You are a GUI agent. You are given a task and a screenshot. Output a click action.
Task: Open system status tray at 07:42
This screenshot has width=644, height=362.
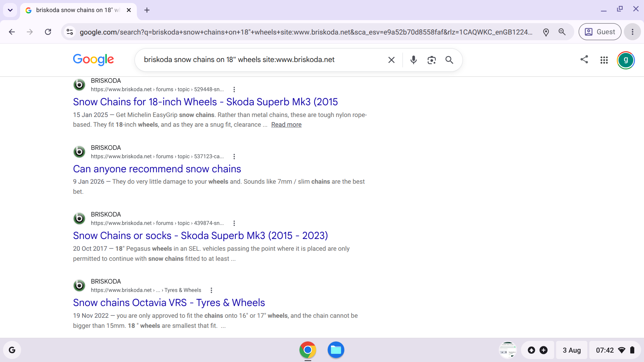point(615,350)
